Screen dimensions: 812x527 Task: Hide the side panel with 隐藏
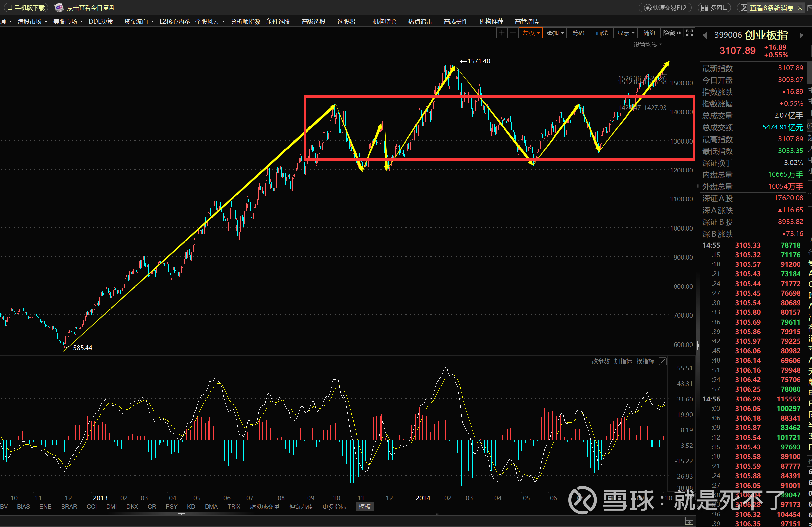(x=672, y=33)
